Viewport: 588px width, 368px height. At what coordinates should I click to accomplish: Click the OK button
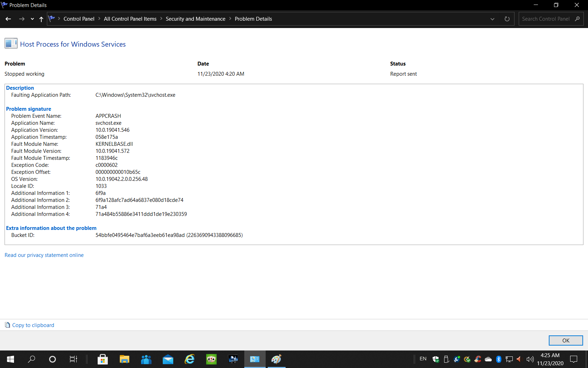[566, 341]
